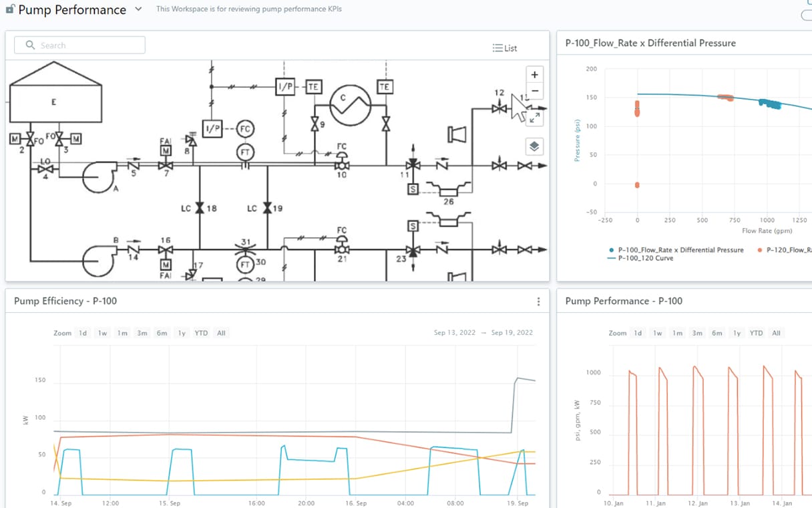
Task: Zoom out of the P&ID diagram
Action: 534,92
